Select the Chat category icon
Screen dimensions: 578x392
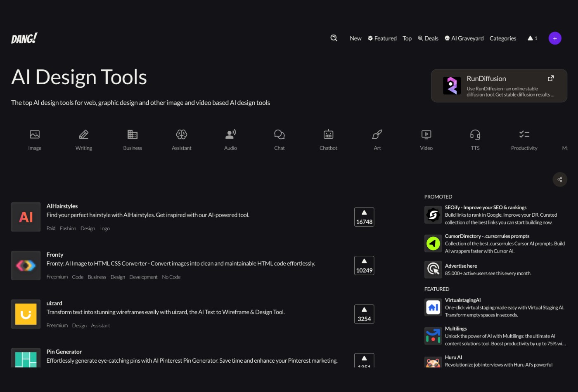coord(280,135)
